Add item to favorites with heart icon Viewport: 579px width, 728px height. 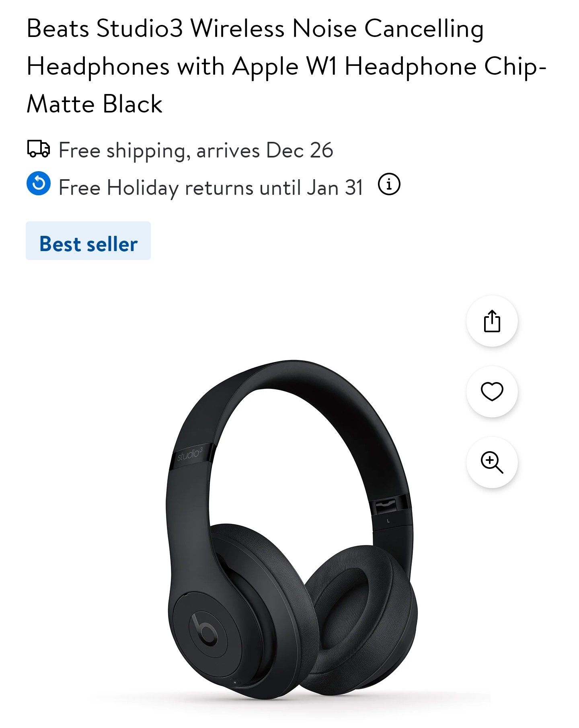492,391
